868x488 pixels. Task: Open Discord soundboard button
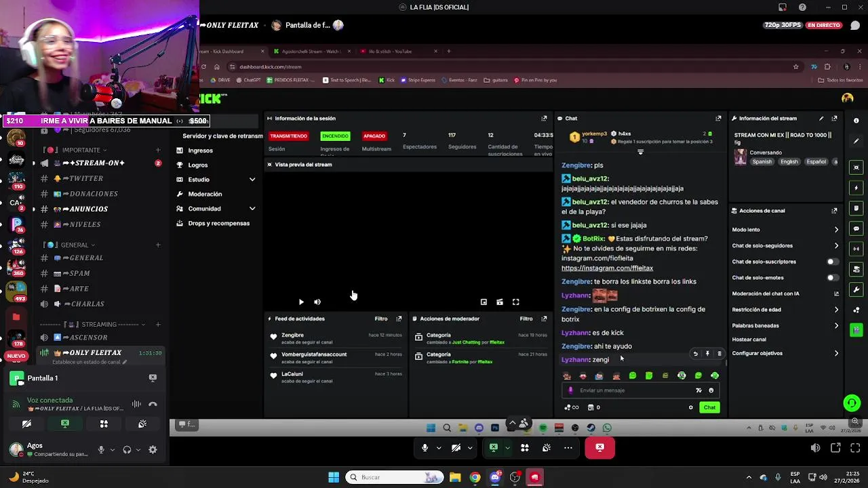coord(142,424)
